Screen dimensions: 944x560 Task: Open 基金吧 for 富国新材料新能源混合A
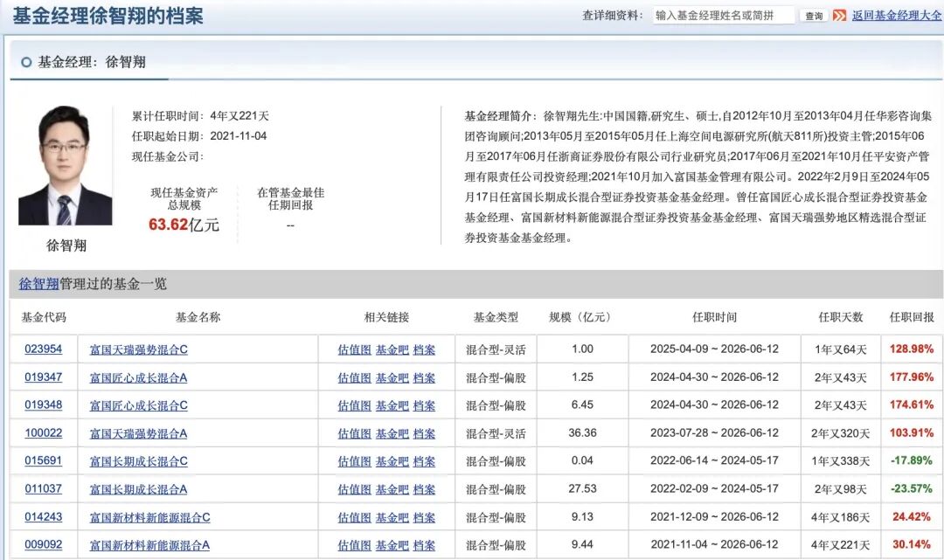click(392, 545)
